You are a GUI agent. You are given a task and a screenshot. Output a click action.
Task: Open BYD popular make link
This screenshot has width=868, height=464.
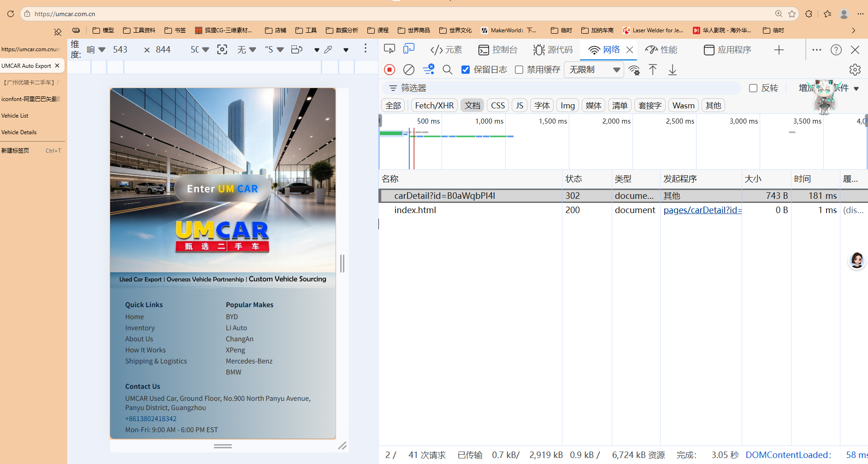tap(232, 317)
